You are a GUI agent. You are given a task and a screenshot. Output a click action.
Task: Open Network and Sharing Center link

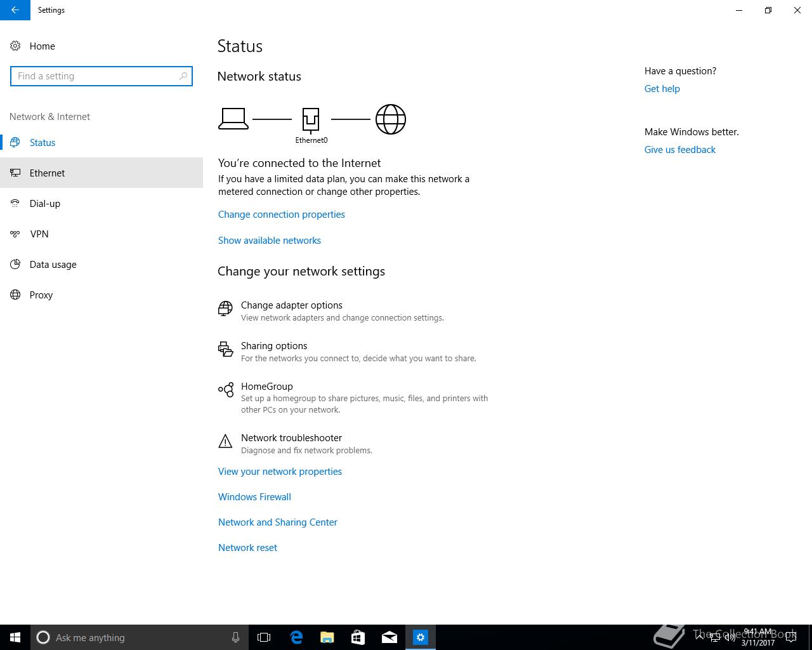point(278,522)
